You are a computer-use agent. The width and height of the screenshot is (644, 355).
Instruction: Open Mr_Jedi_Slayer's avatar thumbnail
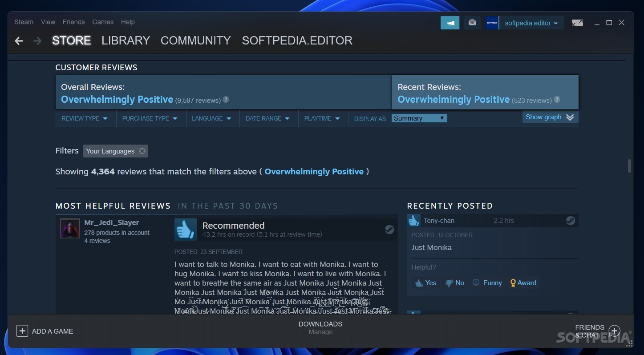pyautogui.click(x=70, y=229)
